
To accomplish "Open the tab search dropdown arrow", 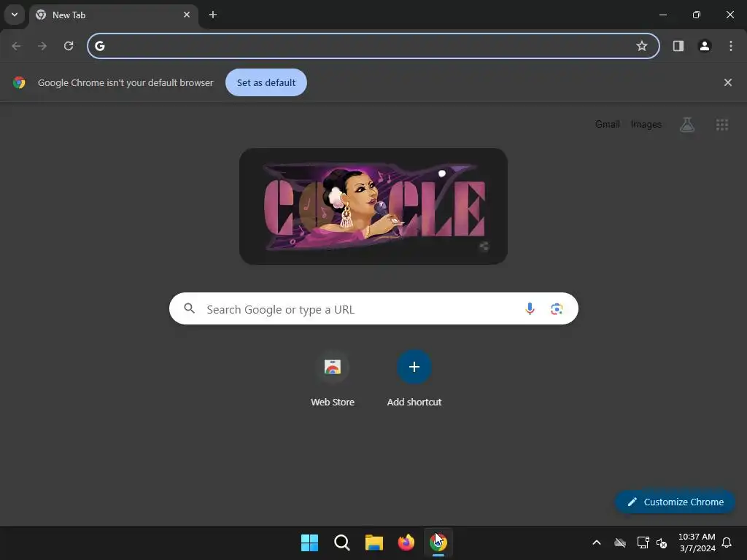I will pos(15,15).
